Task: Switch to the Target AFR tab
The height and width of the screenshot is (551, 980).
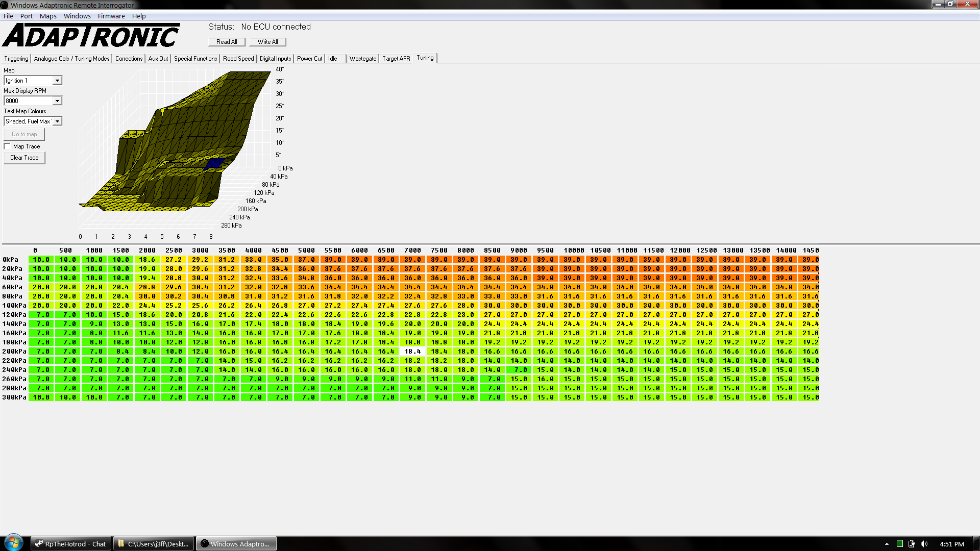Action: (396, 58)
